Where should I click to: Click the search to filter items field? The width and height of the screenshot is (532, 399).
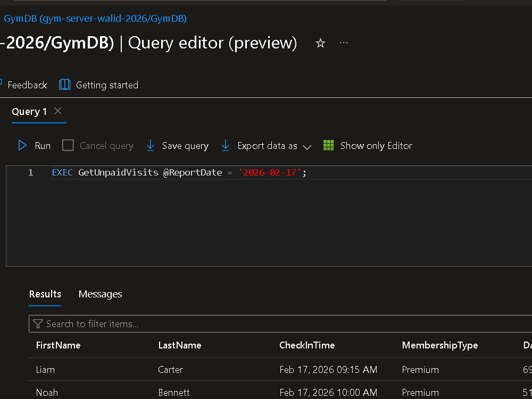(96, 324)
